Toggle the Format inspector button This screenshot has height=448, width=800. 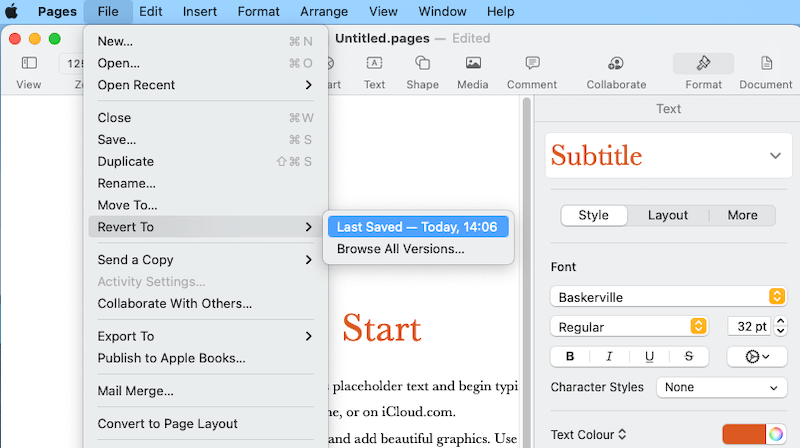click(x=704, y=63)
